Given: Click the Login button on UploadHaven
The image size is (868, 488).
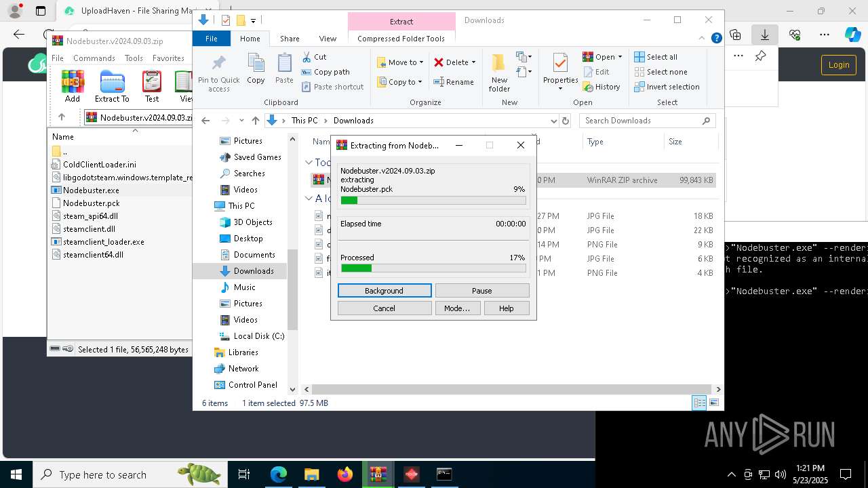Looking at the screenshot, I should [839, 65].
